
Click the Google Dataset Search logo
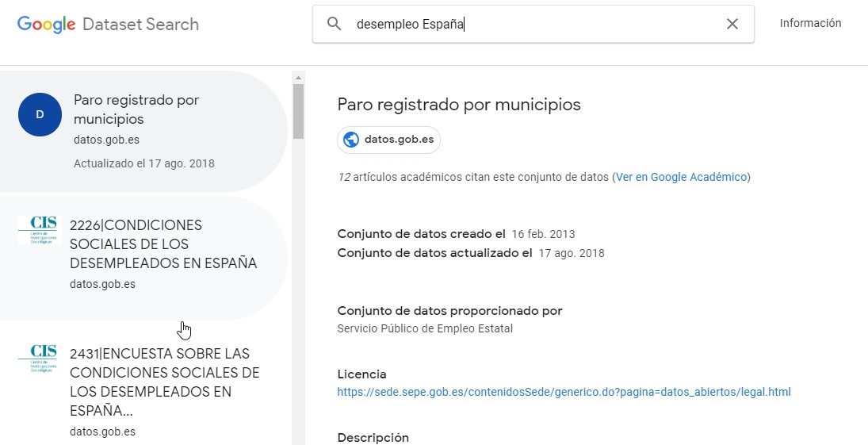pyautogui.click(x=108, y=25)
